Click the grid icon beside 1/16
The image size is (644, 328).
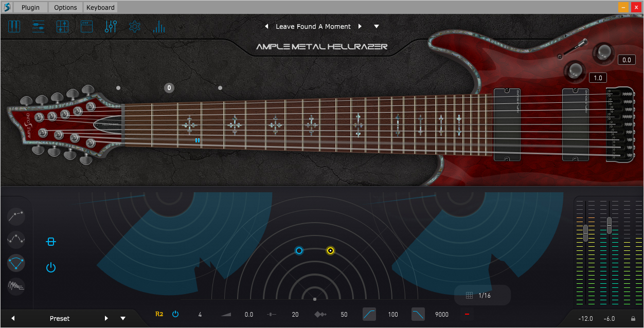click(x=469, y=296)
